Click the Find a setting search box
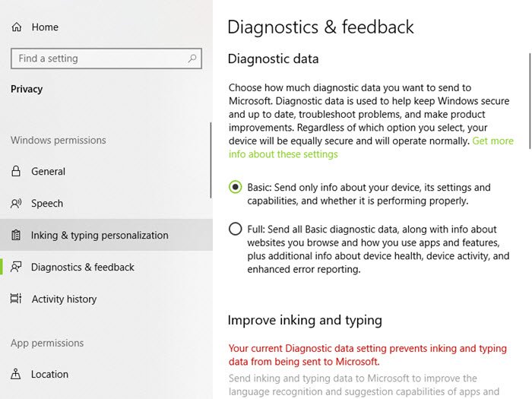The height and width of the screenshot is (399, 532). tap(99, 59)
